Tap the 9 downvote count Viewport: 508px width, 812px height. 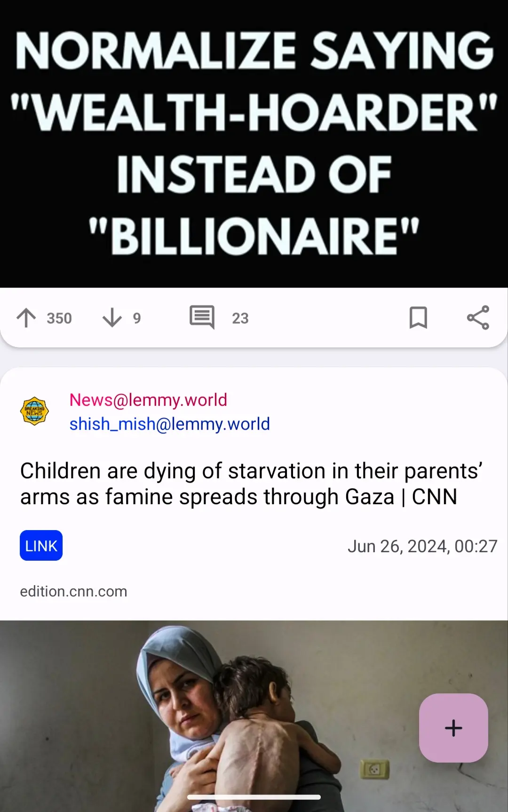tap(136, 318)
